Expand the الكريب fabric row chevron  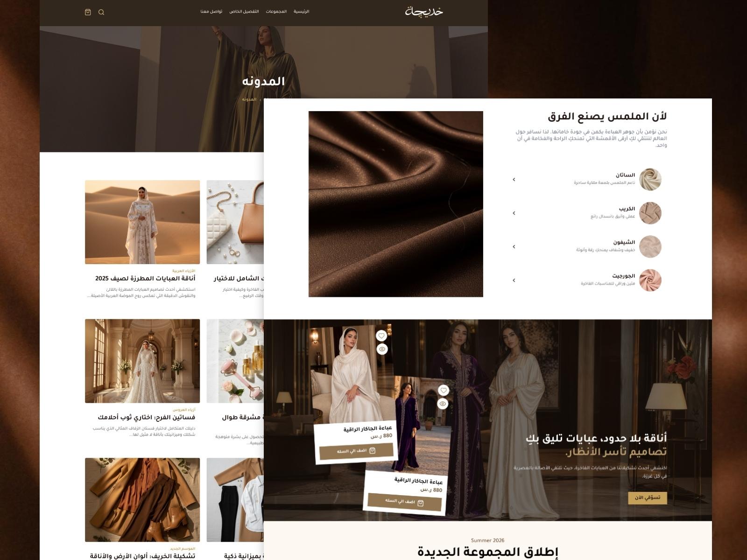pos(514,213)
